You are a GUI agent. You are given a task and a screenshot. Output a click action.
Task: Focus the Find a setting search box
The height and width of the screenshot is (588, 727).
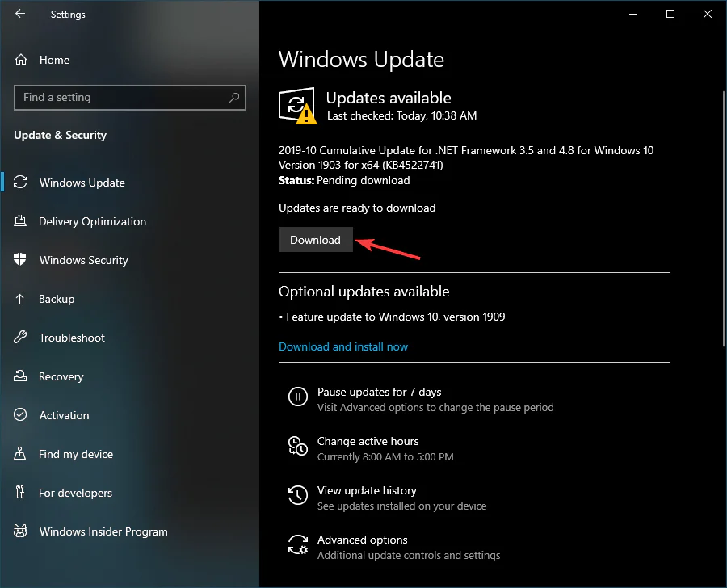[130, 98]
